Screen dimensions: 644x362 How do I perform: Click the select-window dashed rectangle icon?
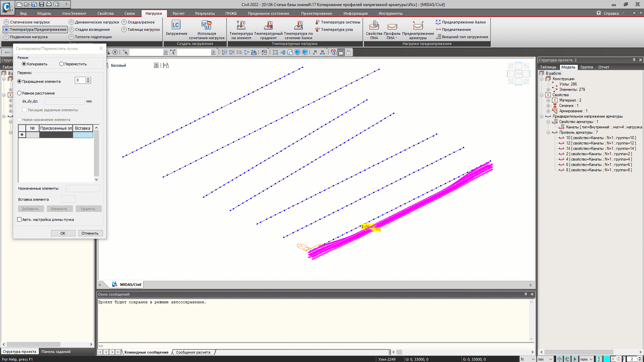pyautogui.click(x=275, y=52)
